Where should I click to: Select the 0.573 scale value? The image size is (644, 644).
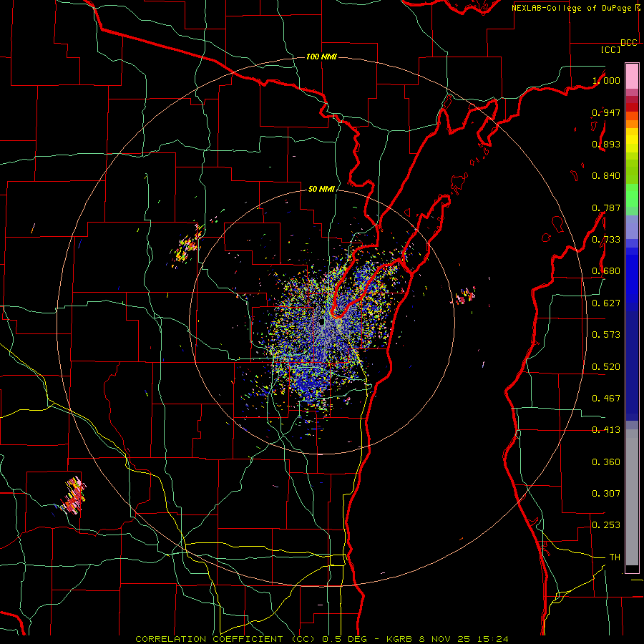pyautogui.click(x=606, y=335)
